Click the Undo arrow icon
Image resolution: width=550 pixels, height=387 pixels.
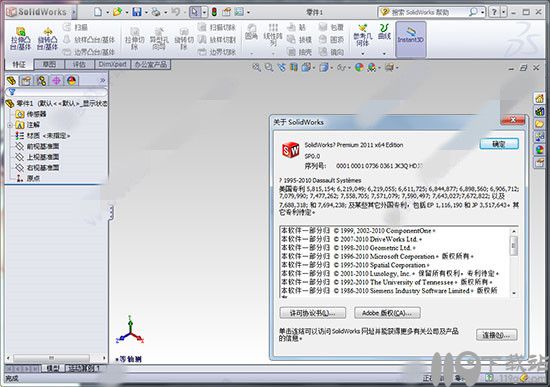(175, 12)
